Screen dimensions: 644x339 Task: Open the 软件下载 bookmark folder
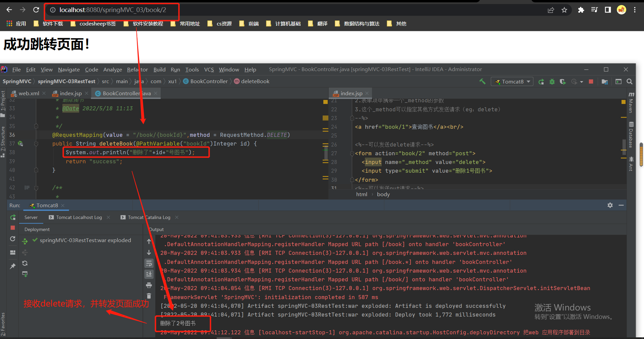tap(49, 23)
